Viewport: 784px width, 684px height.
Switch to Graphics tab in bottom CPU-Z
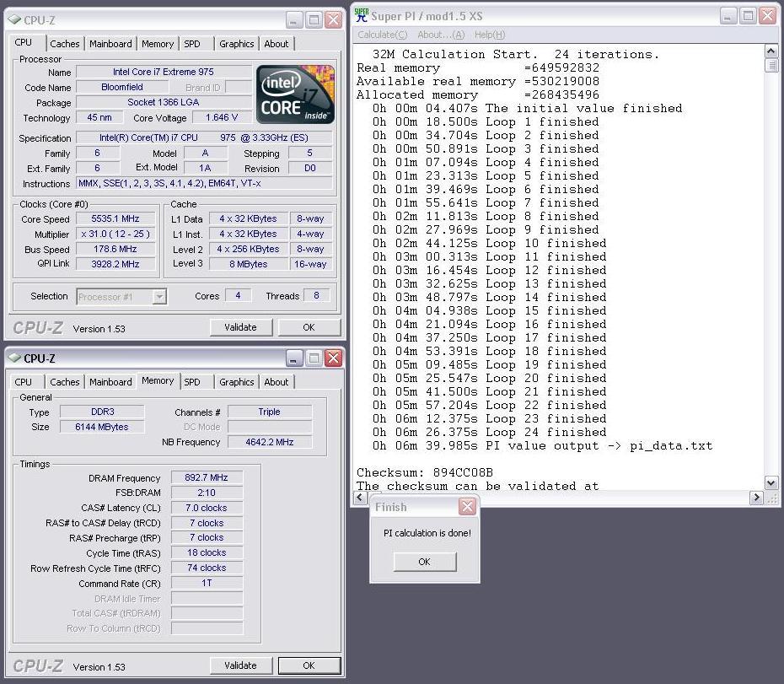click(237, 382)
